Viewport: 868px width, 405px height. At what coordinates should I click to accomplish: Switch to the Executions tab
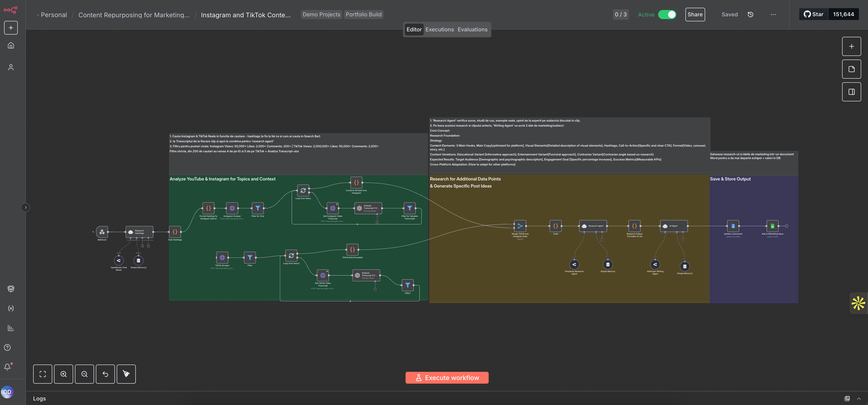coord(439,29)
